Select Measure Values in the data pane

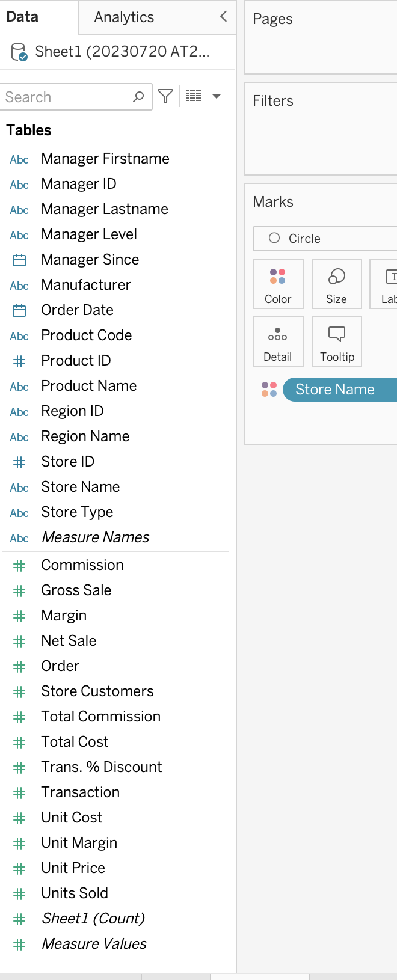tap(94, 944)
